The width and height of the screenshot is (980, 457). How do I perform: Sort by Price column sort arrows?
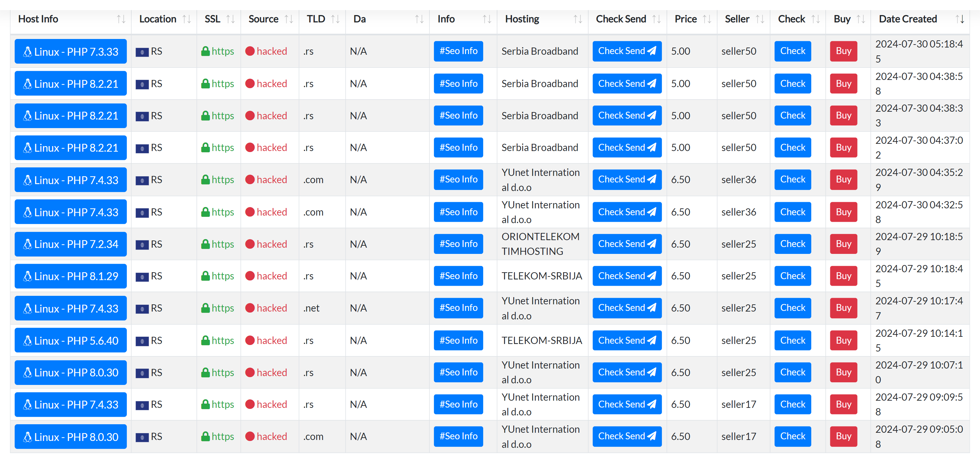707,19
